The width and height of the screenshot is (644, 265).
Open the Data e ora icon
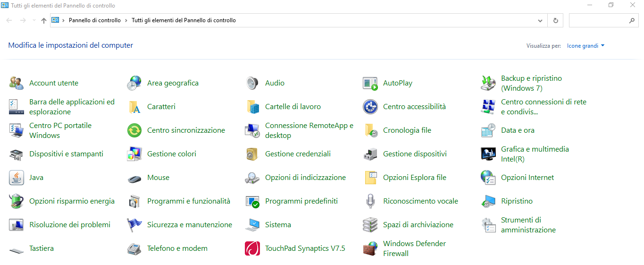pos(488,130)
